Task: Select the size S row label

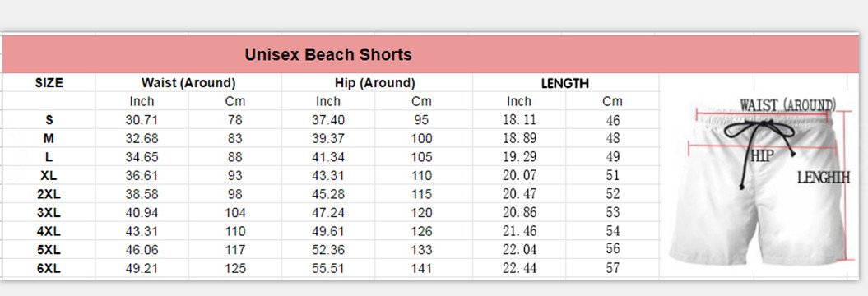Action: pos(49,119)
